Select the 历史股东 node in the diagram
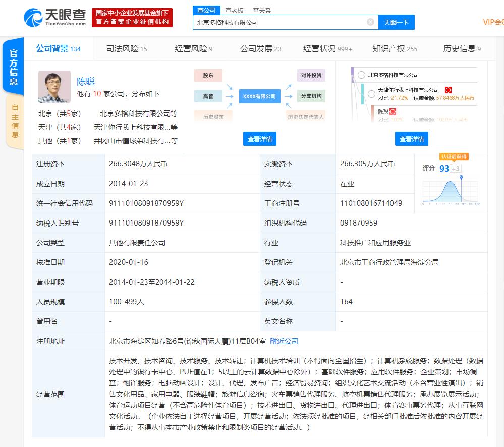This screenshot has width=504, height=447. point(214,117)
